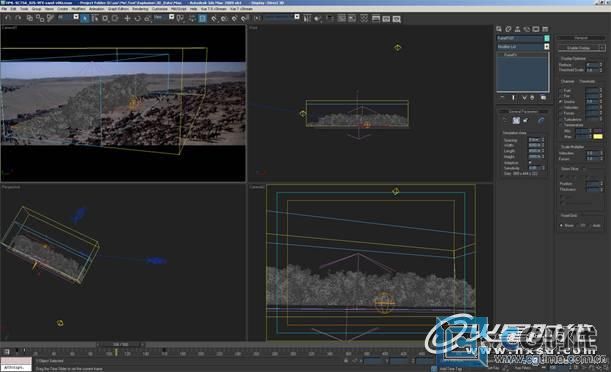Viewport: 611px width, 372px height.
Task: Click the Min temperature color swatch
Action: click(x=598, y=131)
